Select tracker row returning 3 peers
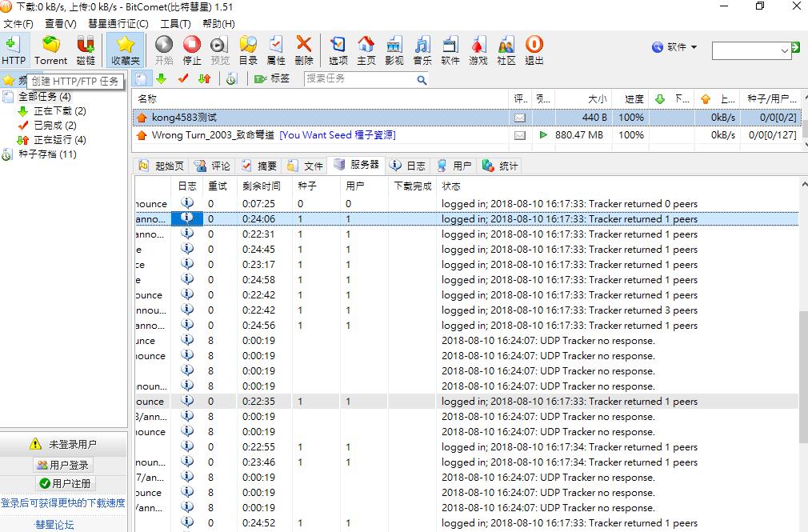Screen dimensions: 808x532 tap(467, 310)
